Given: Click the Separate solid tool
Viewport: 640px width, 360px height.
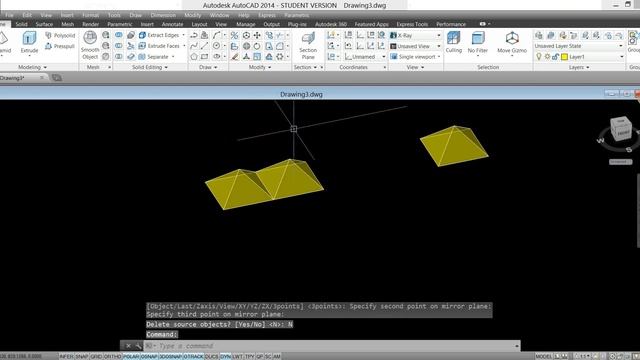Looking at the screenshot, I should [x=154, y=56].
